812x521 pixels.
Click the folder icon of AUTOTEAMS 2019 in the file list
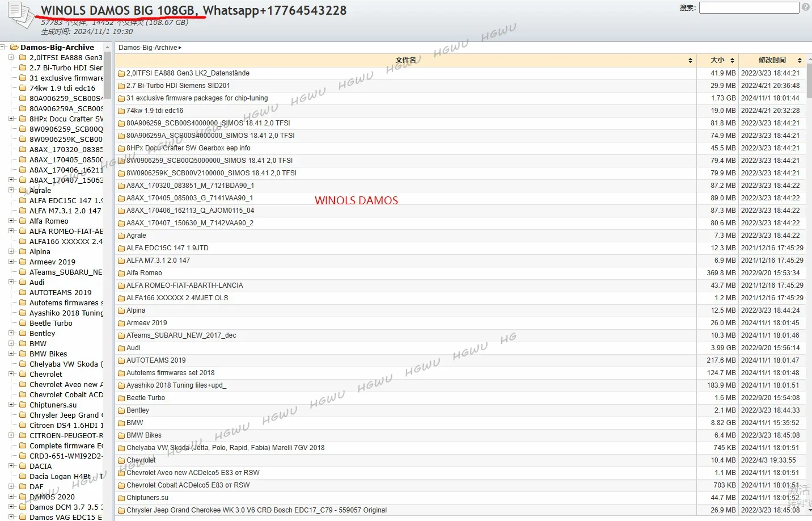[121, 360]
